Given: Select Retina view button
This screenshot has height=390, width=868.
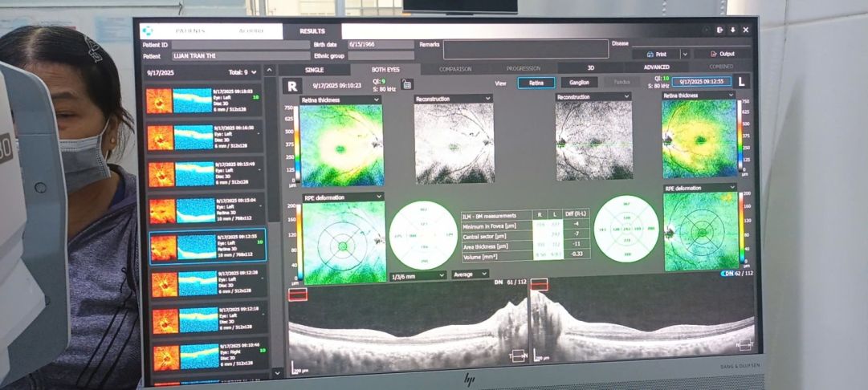Looking at the screenshot, I should (x=536, y=83).
